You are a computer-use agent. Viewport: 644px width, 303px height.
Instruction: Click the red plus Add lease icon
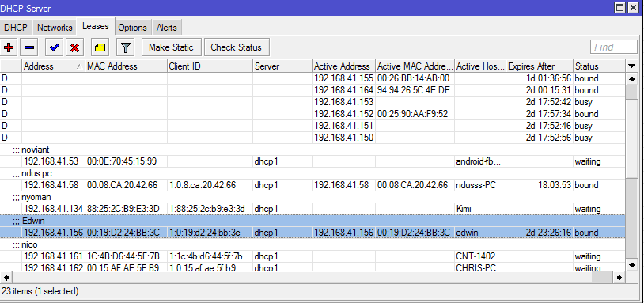point(8,47)
